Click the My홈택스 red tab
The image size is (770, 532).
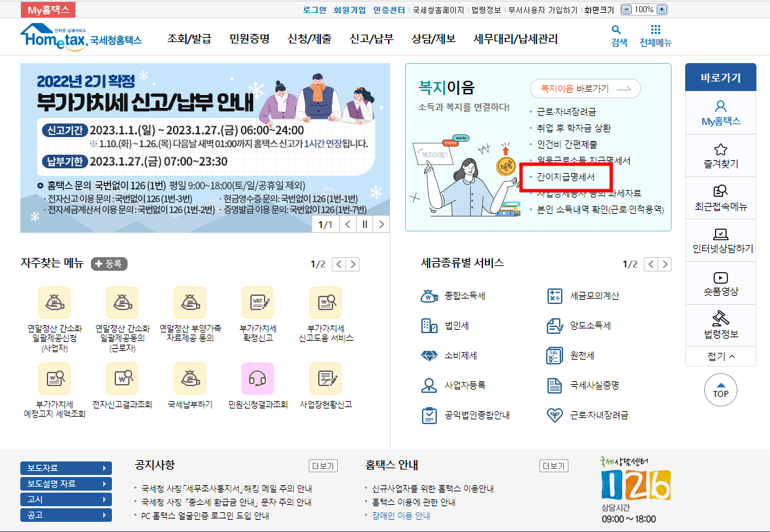coord(48,9)
